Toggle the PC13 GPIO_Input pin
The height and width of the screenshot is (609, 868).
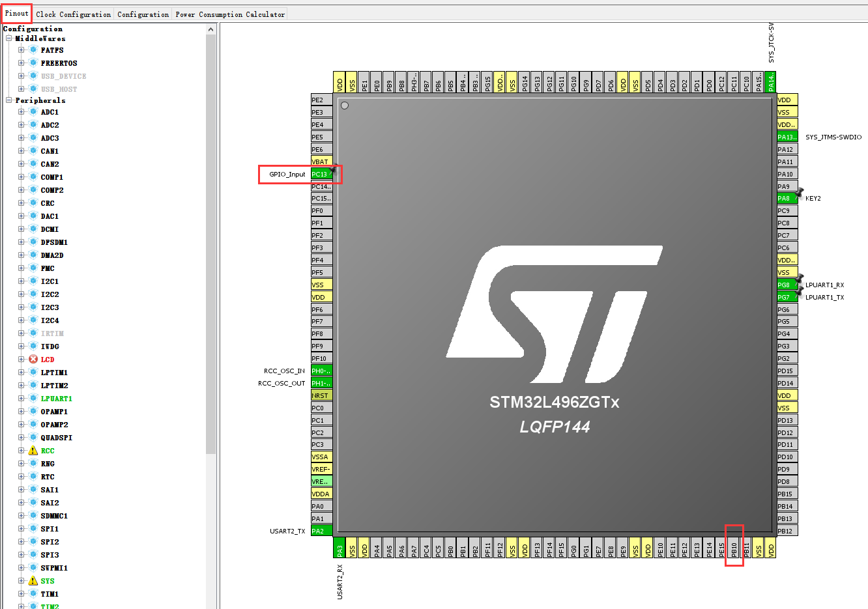click(321, 174)
